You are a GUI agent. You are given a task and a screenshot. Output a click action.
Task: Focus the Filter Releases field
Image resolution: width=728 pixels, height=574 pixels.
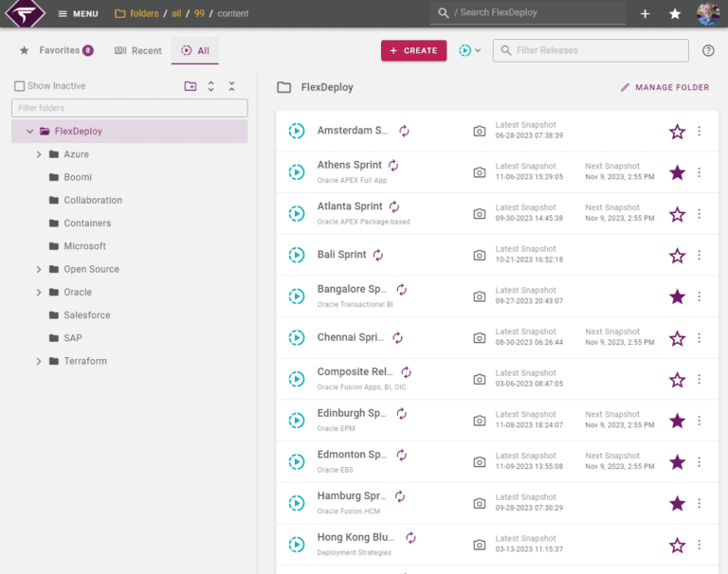point(591,50)
